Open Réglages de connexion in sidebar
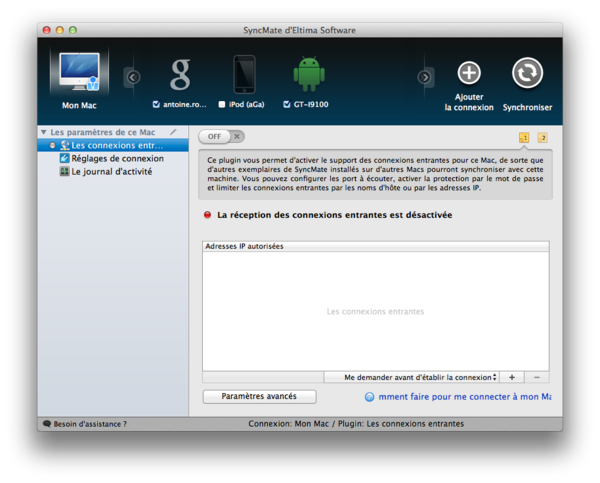The image size is (600, 483). pos(113,158)
